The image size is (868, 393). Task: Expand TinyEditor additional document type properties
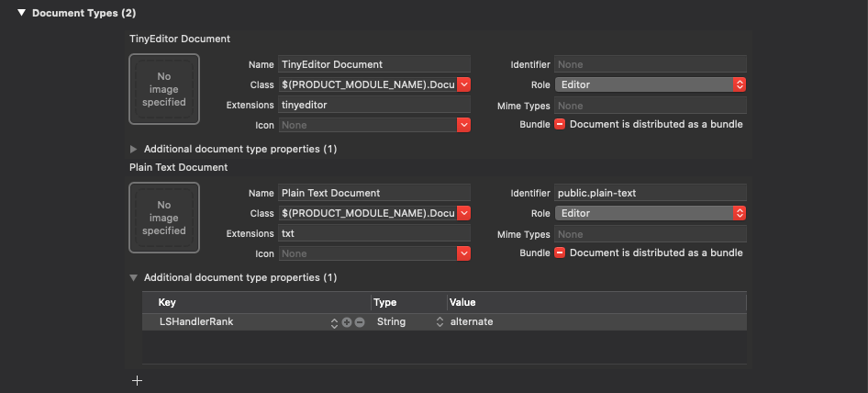[134, 149]
